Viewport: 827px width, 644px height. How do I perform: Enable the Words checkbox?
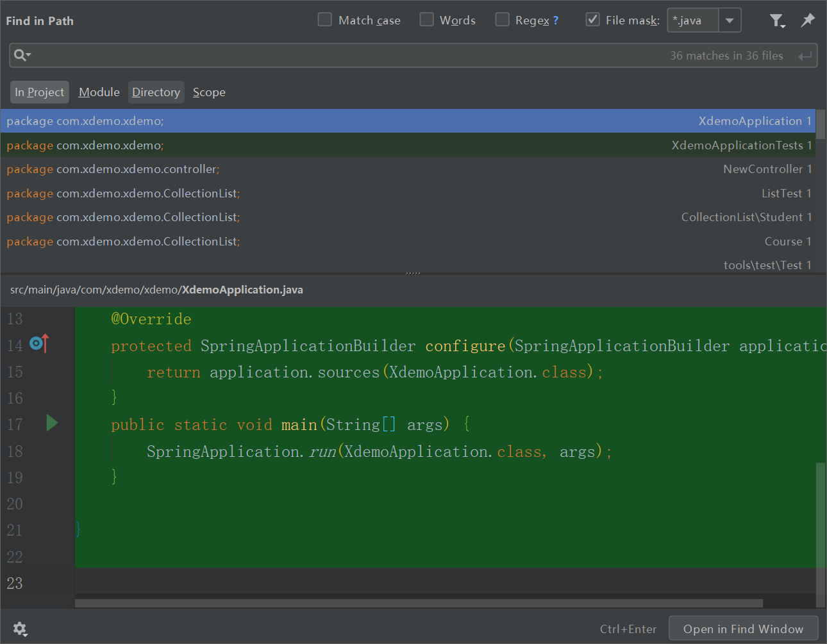[427, 19]
